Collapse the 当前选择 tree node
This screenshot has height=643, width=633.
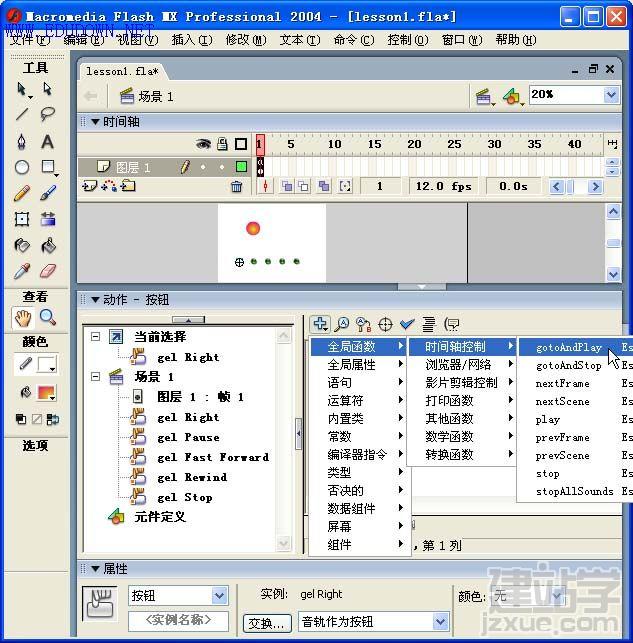pyautogui.click(x=95, y=337)
